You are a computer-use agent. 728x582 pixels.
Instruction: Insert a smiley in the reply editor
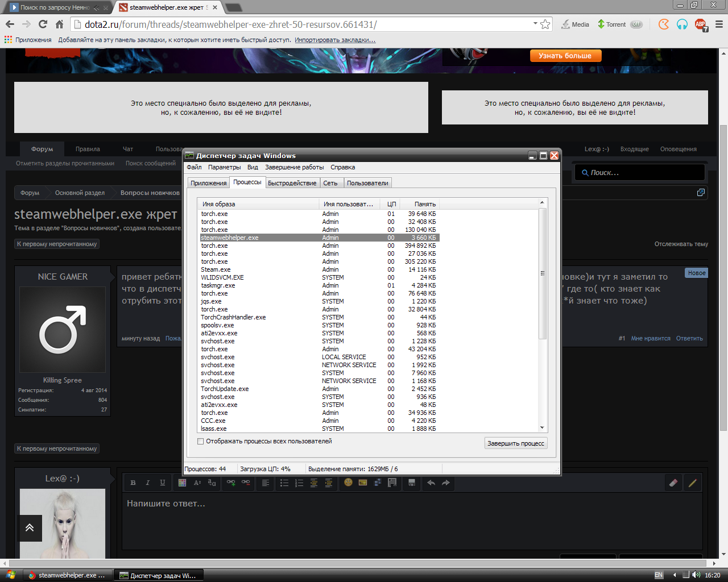pyautogui.click(x=348, y=483)
